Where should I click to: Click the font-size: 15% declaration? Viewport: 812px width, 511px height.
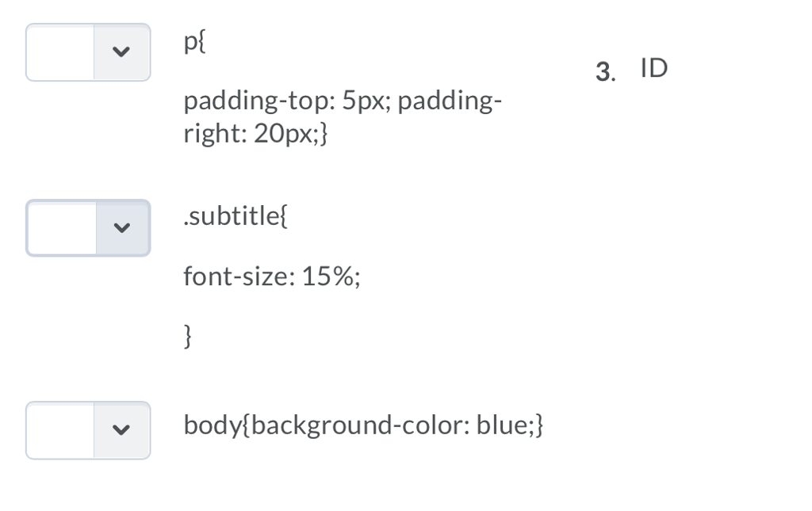point(271,276)
